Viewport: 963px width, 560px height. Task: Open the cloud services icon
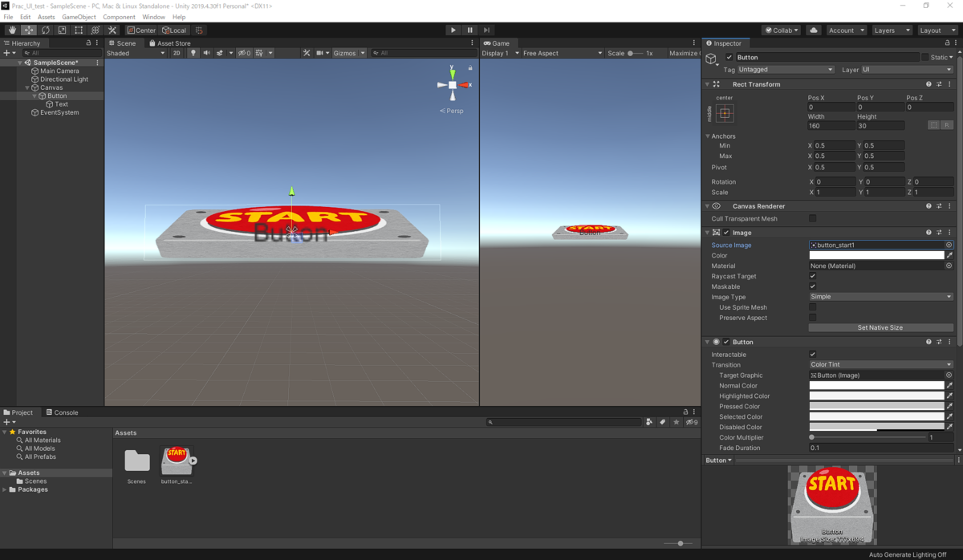[814, 30]
